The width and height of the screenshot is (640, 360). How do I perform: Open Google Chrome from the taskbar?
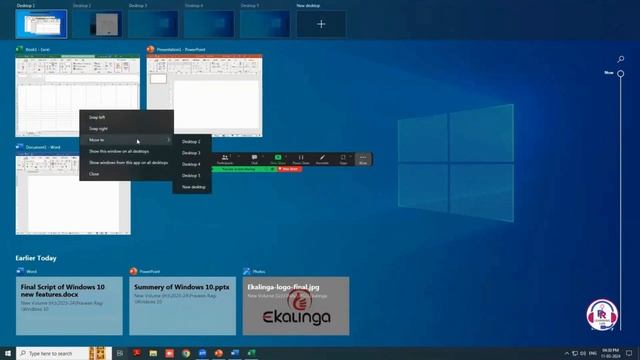tap(186, 353)
